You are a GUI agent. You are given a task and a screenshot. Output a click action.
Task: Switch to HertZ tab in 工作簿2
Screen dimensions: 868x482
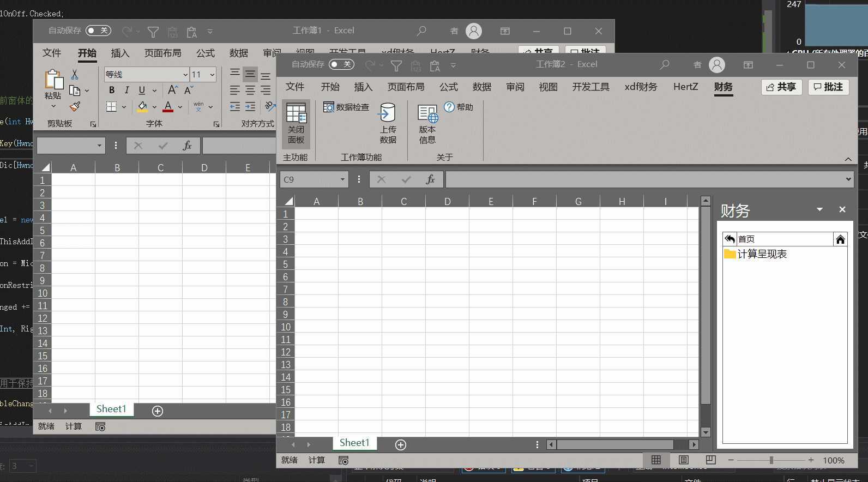coord(685,87)
